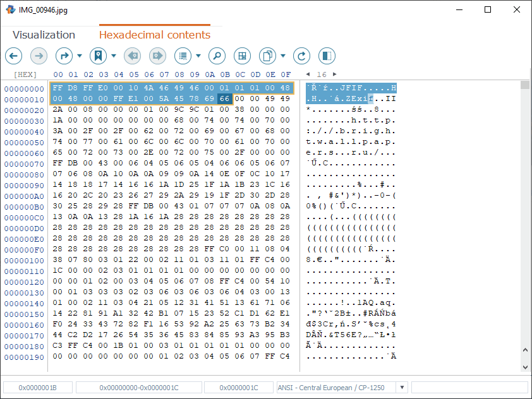
Task: Click the bookmark icon in toolbar
Action: coord(98,56)
